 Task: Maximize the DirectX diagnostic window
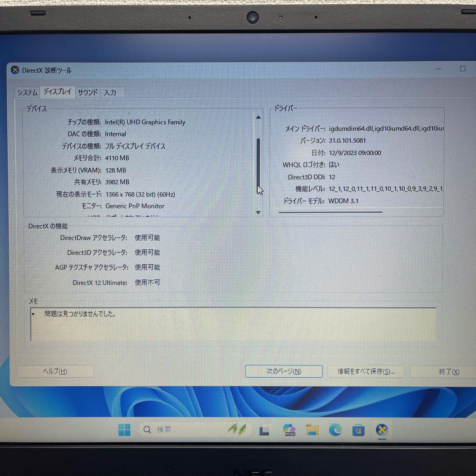point(462,69)
